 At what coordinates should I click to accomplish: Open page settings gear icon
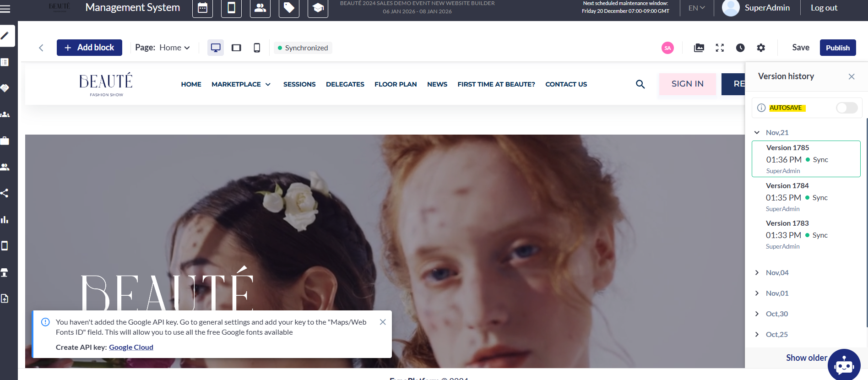point(761,48)
